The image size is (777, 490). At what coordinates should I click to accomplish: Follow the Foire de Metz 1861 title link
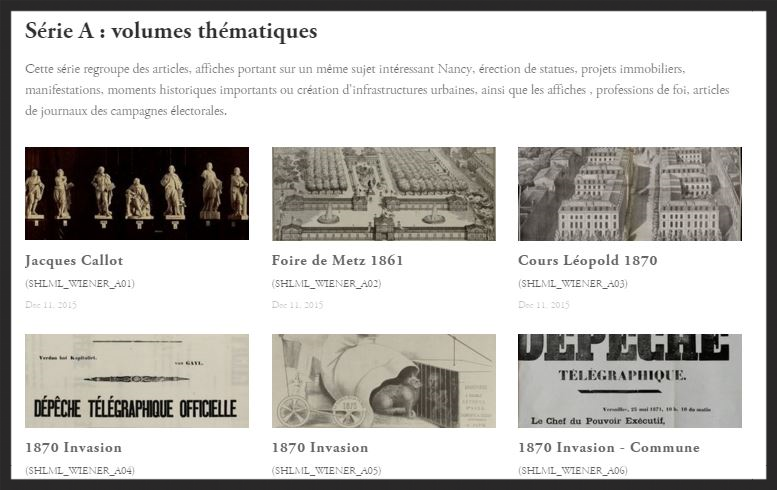point(337,260)
